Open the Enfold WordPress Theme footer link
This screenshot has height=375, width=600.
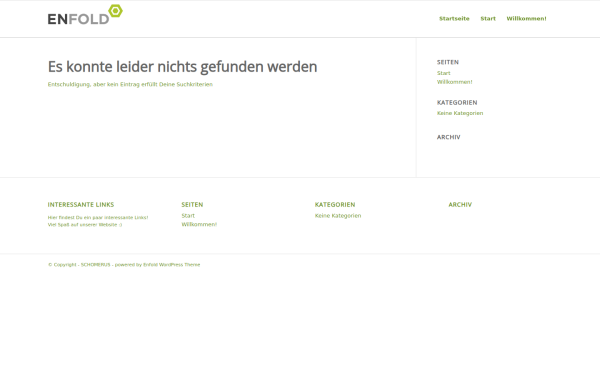171,265
